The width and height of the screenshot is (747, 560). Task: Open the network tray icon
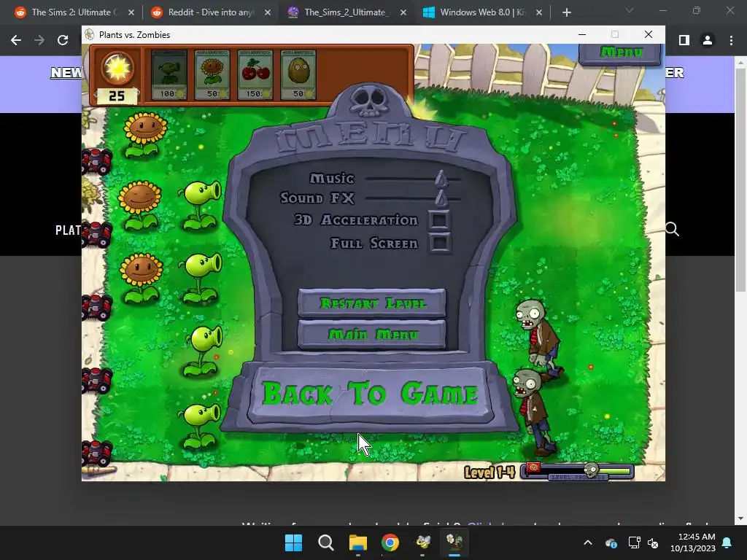click(x=634, y=542)
